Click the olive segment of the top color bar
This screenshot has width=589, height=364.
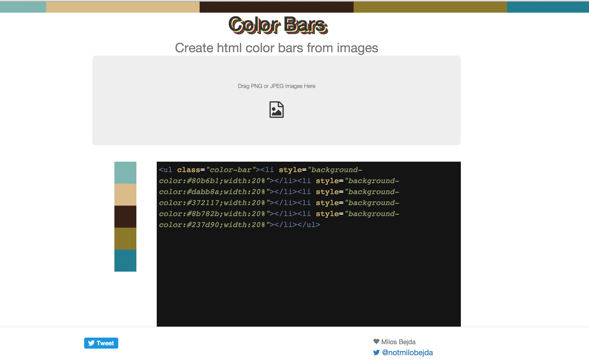click(430, 7)
